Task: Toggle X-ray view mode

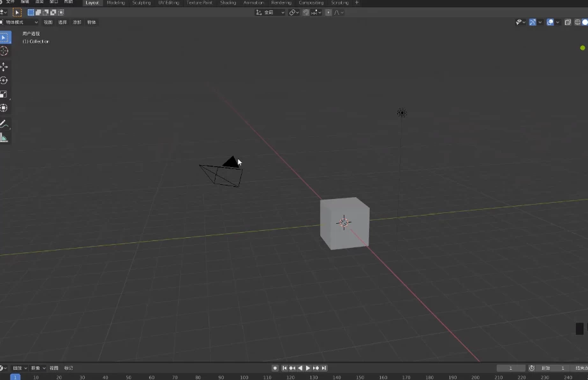Action: (567, 22)
